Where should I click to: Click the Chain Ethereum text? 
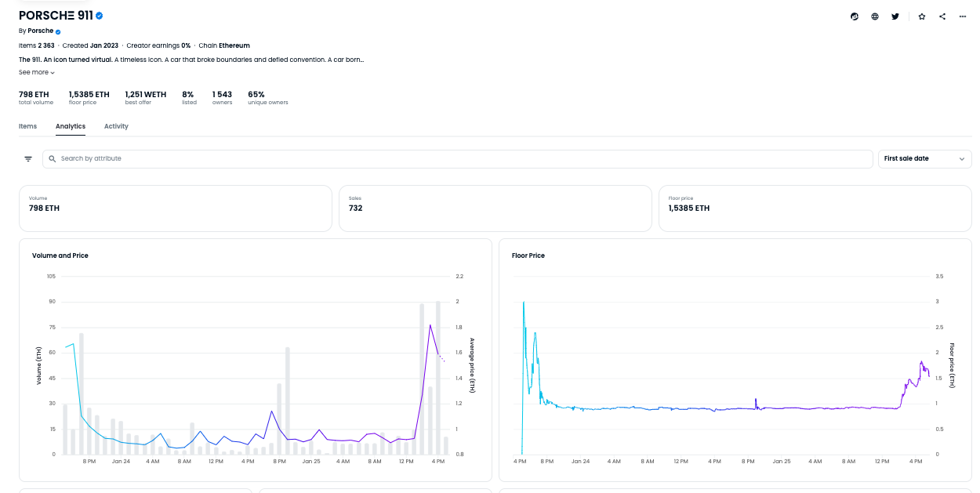click(224, 45)
